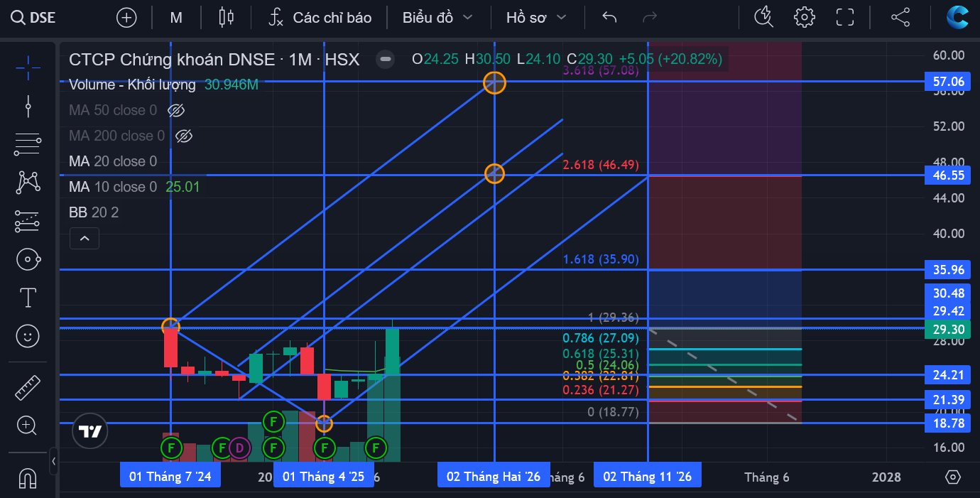Click the 1.618 (35.90) Fibonacci label

[x=601, y=260]
